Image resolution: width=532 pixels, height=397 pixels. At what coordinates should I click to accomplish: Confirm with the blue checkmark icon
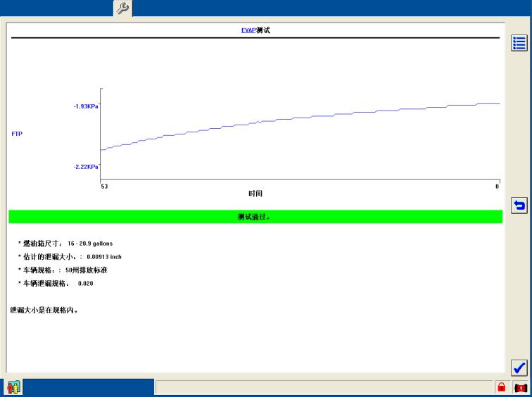click(x=519, y=367)
